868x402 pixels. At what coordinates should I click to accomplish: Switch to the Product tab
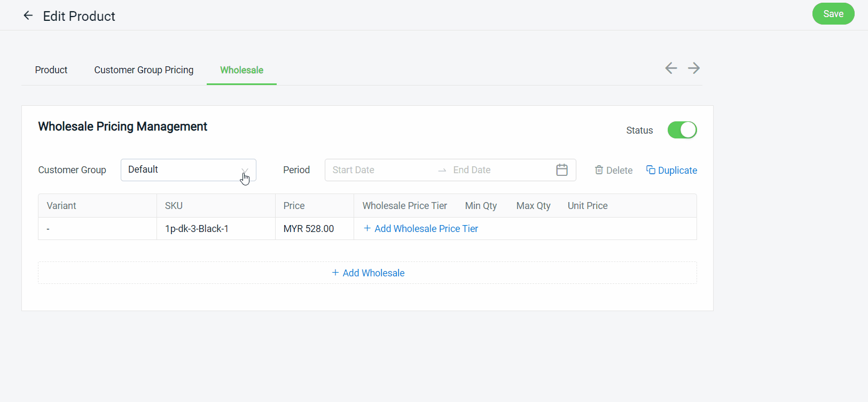pos(51,70)
